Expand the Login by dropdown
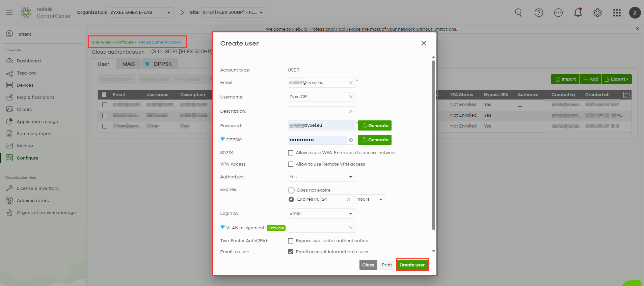Image resolution: width=644 pixels, height=286 pixels. click(321, 213)
